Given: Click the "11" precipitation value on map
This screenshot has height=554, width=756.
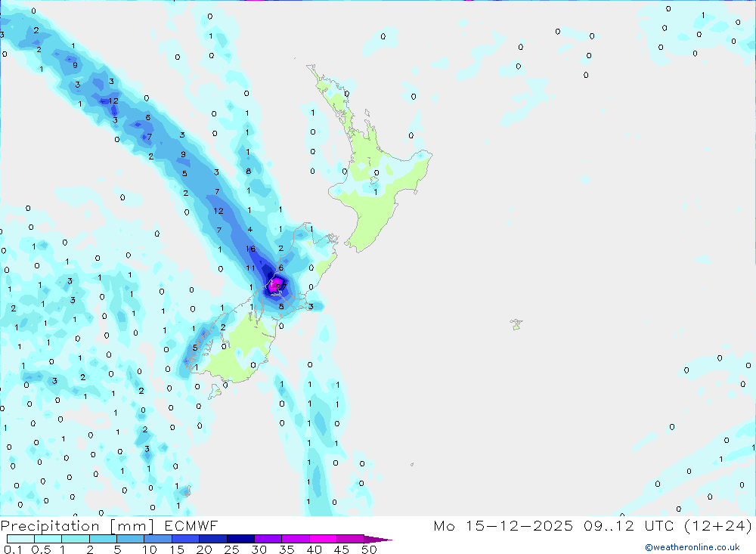Looking at the screenshot, I should (251, 268).
